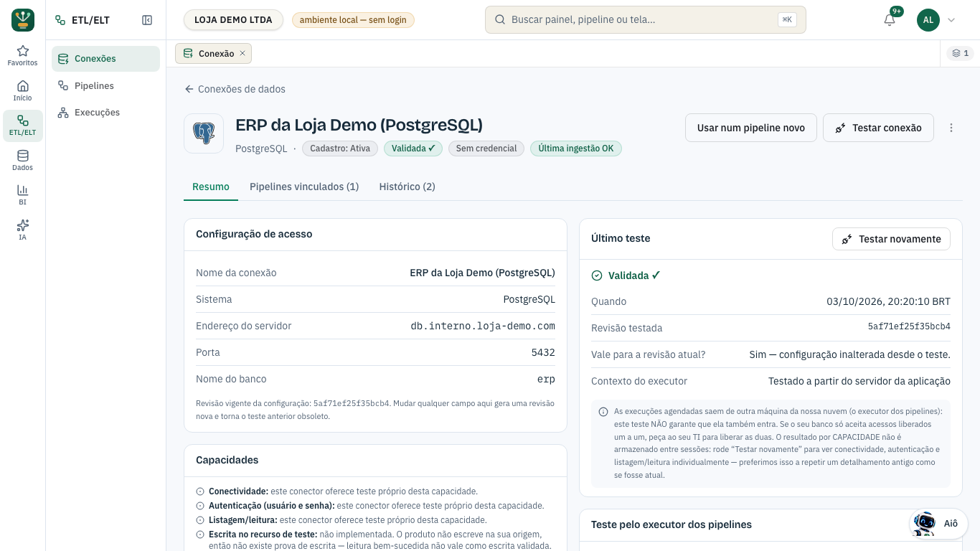Click the port value 5432
The width and height of the screenshot is (980, 551).
click(543, 352)
